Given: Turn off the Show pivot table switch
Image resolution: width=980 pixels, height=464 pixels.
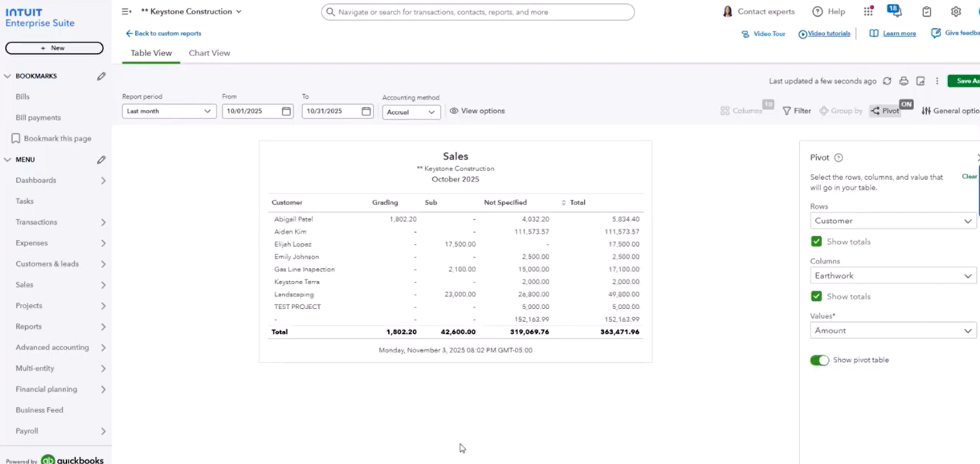Looking at the screenshot, I should tap(819, 360).
